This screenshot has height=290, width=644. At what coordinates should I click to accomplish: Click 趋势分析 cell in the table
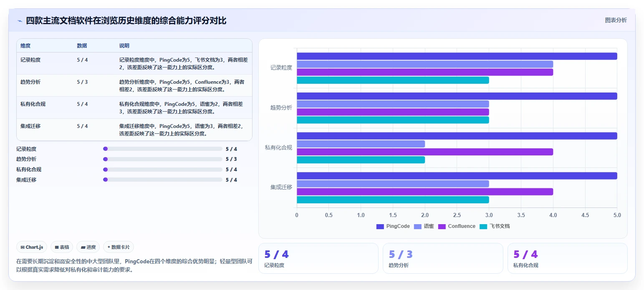tap(30, 82)
